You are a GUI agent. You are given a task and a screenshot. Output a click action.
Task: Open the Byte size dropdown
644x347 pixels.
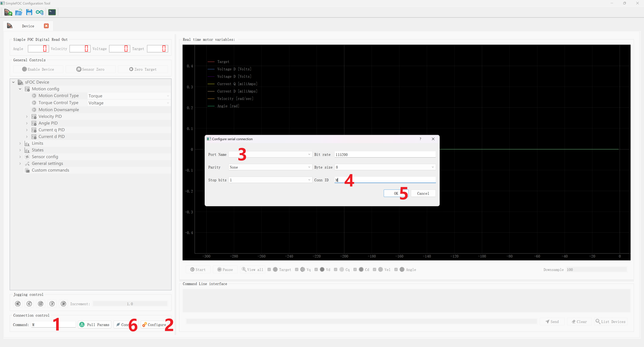pos(385,167)
